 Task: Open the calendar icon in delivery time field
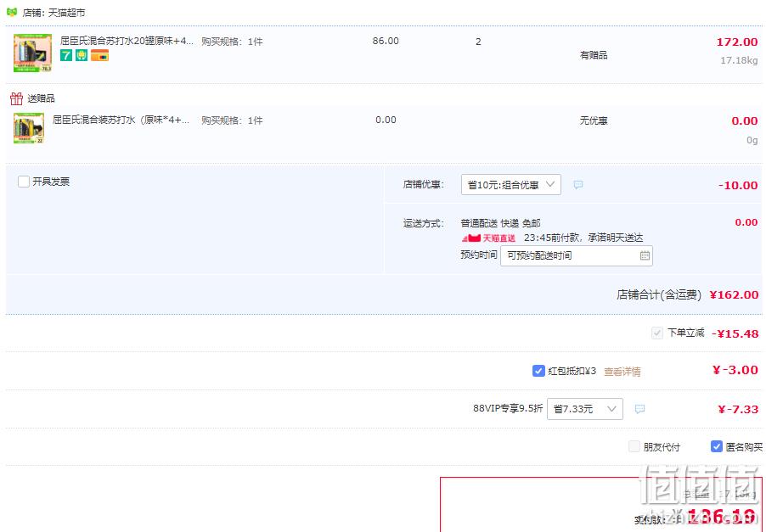pos(645,255)
